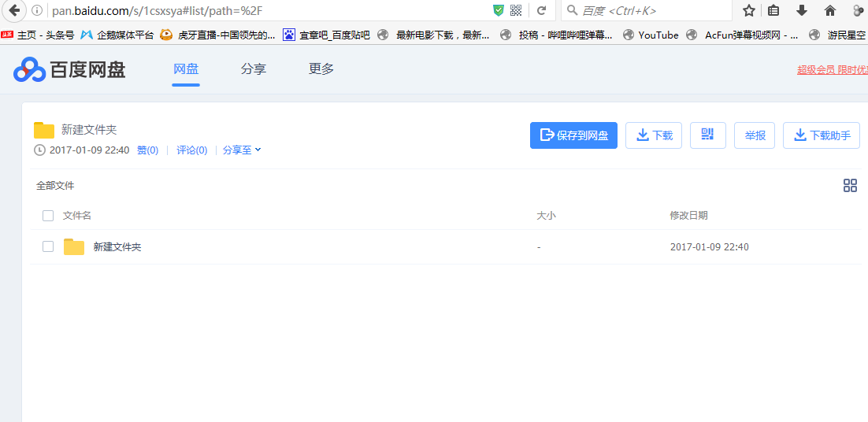
Task: Open the 更多 tab
Action: tap(321, 69)
